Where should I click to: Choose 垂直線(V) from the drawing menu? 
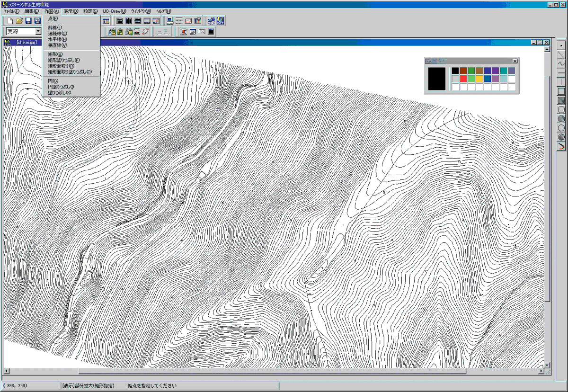coord(71,45)
